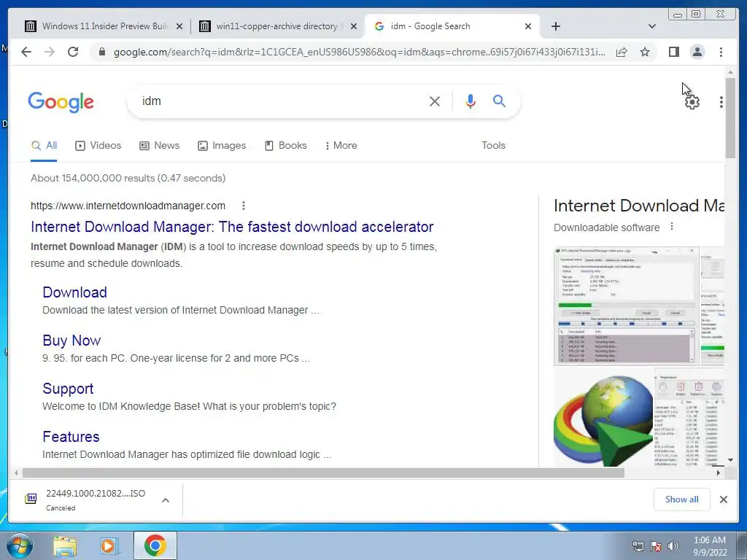Click the Action Center flag tray icon

pyautogui.click(x=656, y=546)
